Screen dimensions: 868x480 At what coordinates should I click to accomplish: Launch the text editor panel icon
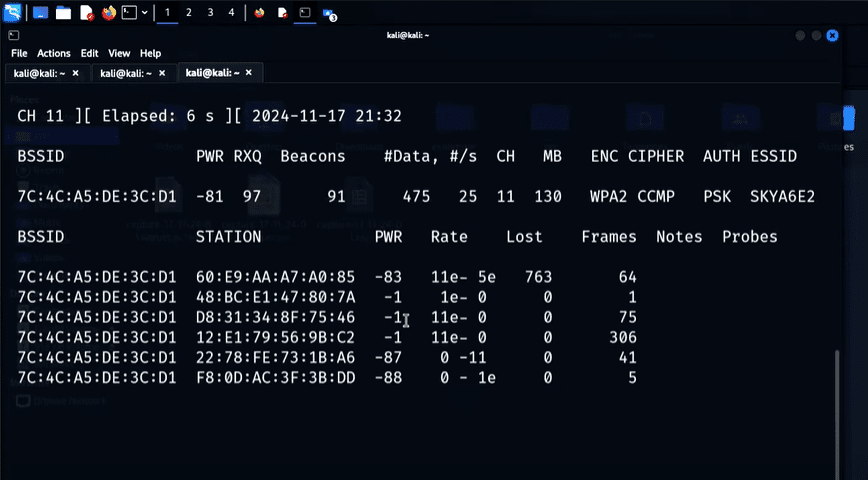[x=86, y=13]
